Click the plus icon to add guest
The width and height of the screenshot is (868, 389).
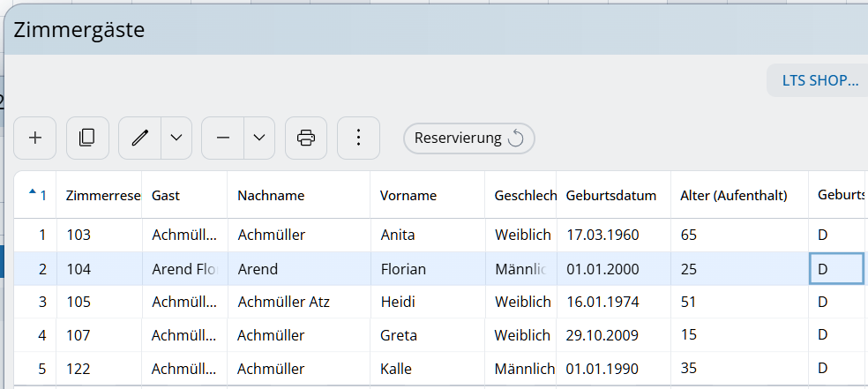pyautogui.click(x=35, y=138)
